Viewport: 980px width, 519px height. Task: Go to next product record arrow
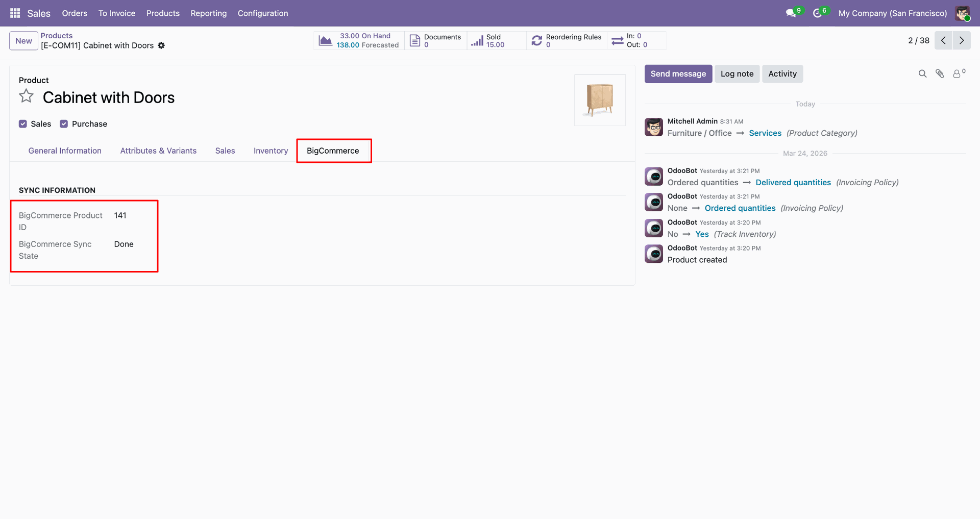[x=962, y=40]
